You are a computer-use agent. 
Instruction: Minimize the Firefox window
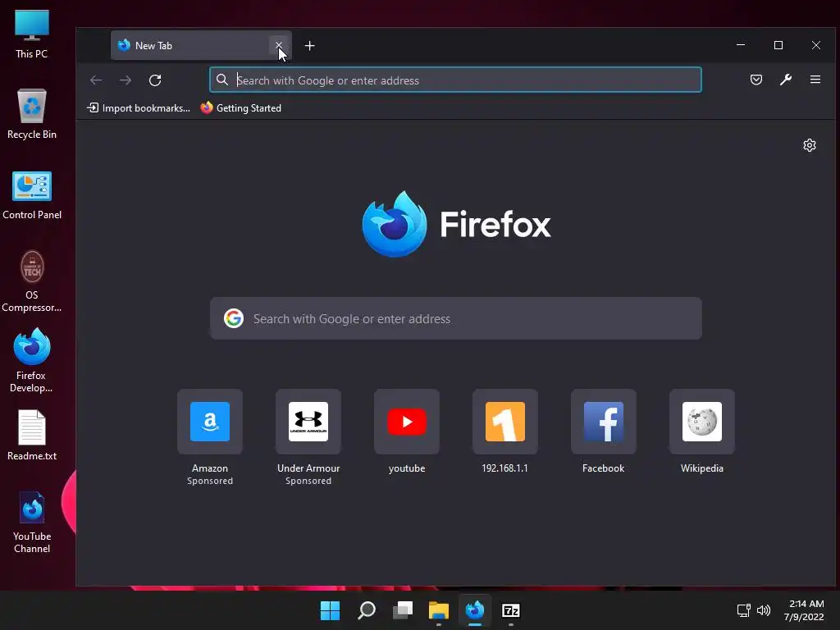pos(741,45)
